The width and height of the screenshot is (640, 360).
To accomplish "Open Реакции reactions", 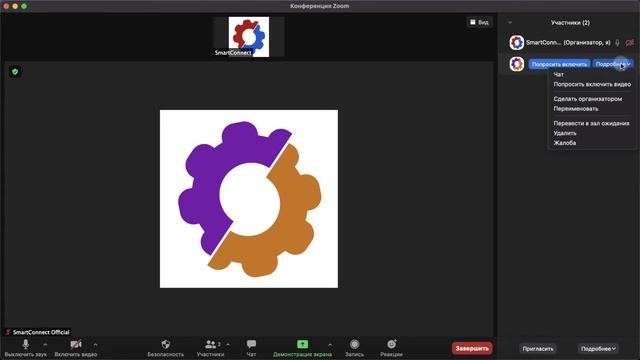I will [391, 348].
